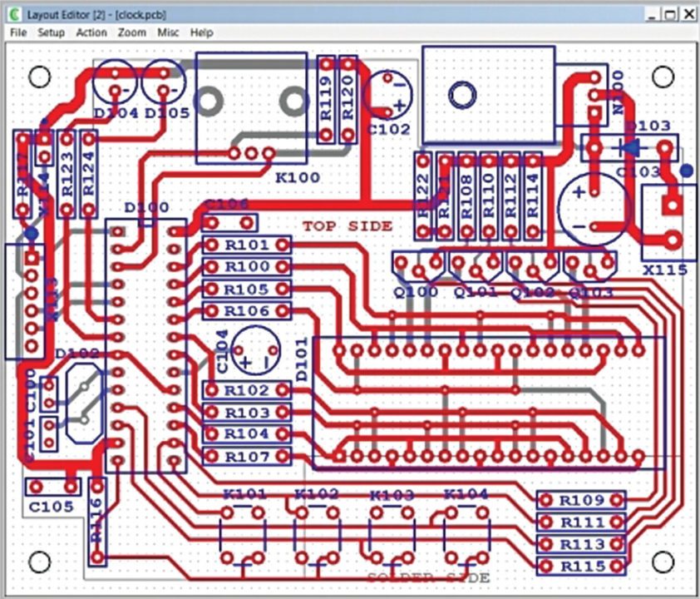Open the Misc menu
Screen dimensions: 700x599
point(168,32)
